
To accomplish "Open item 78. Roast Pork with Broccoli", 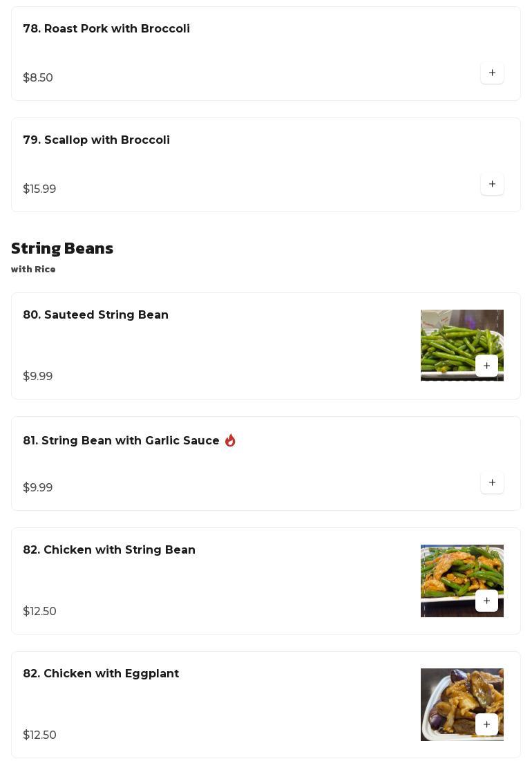I will [x=106, y=28].
